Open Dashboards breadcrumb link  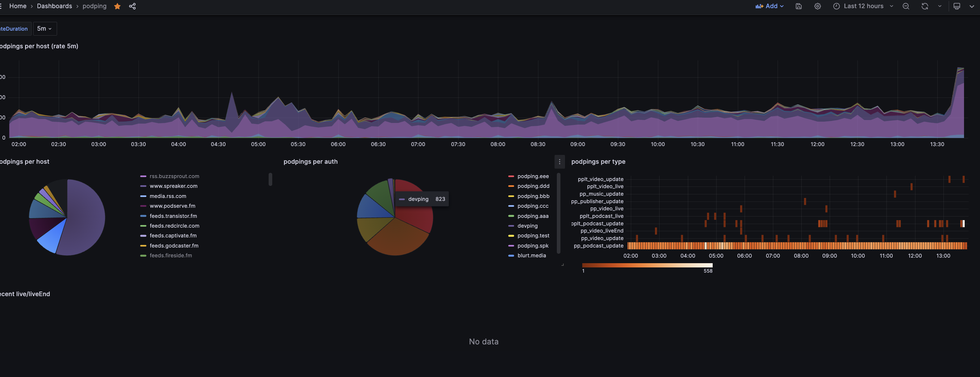click(54, 6)
